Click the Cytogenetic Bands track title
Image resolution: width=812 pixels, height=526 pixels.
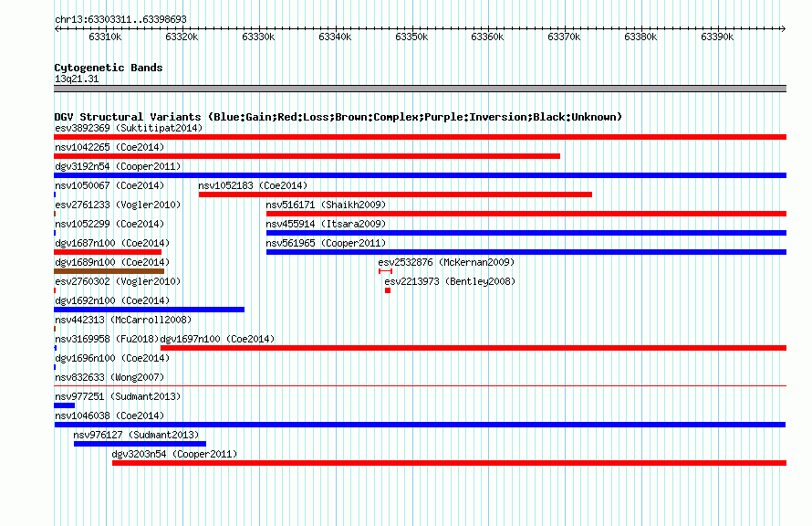tap(109, 68)
